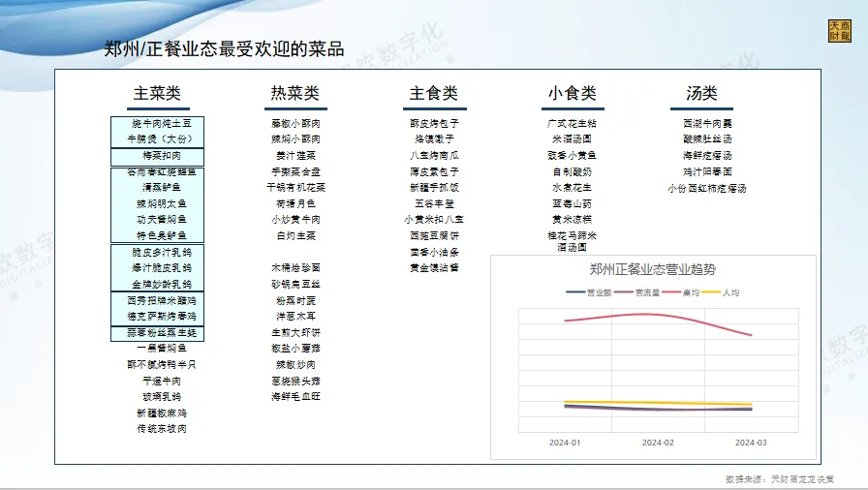Click the 主菜类 column heading
868x490 pixels.
coord(157,93)
